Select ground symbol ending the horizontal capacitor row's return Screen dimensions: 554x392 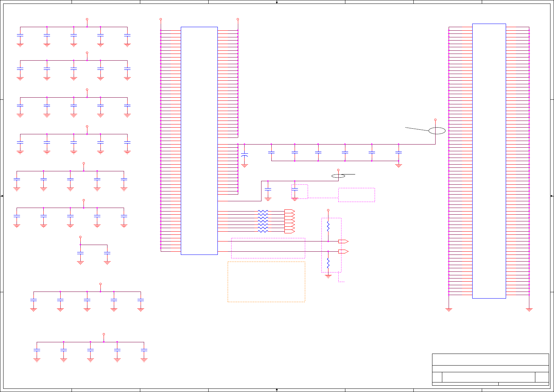pos(399,165)
